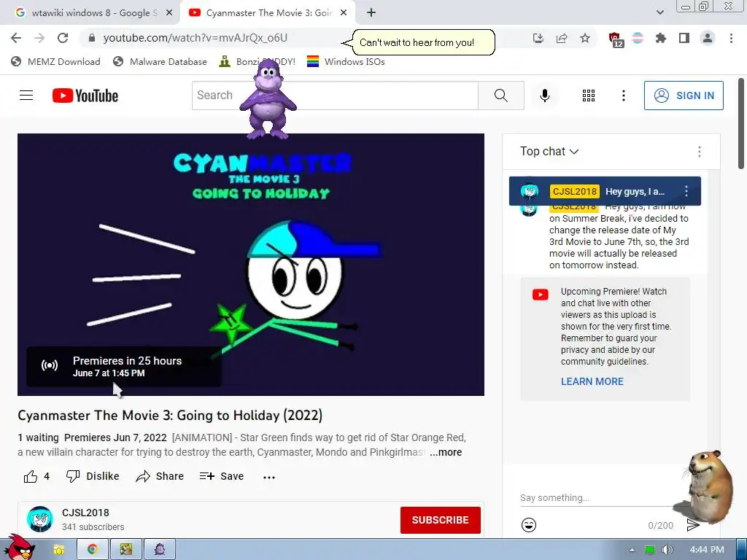
Task: Open options for pinned CJSL2018 message
Action: 686,192
